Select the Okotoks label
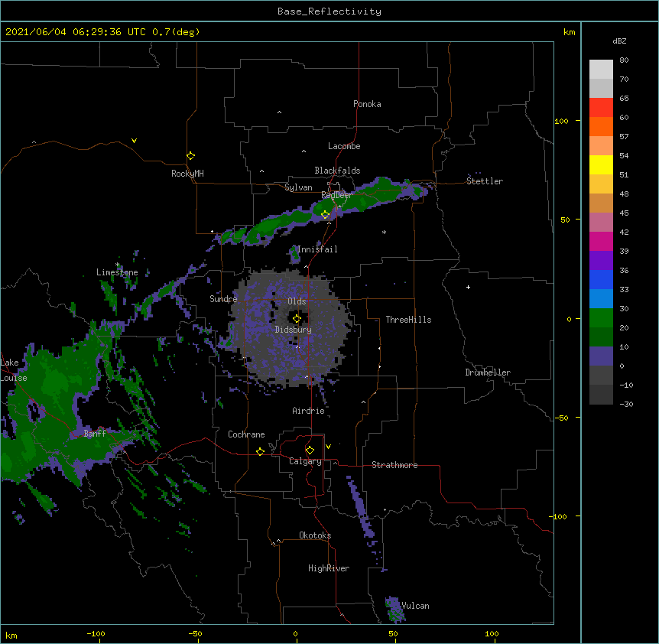This screenshot has height=644, width=659. 315,535
